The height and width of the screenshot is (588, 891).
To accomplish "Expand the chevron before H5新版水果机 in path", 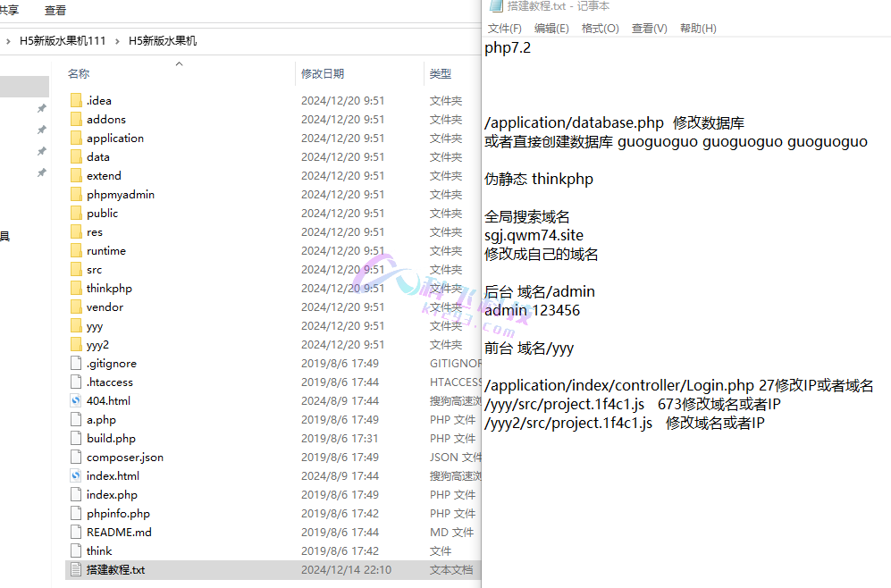I will click(117, 41).
